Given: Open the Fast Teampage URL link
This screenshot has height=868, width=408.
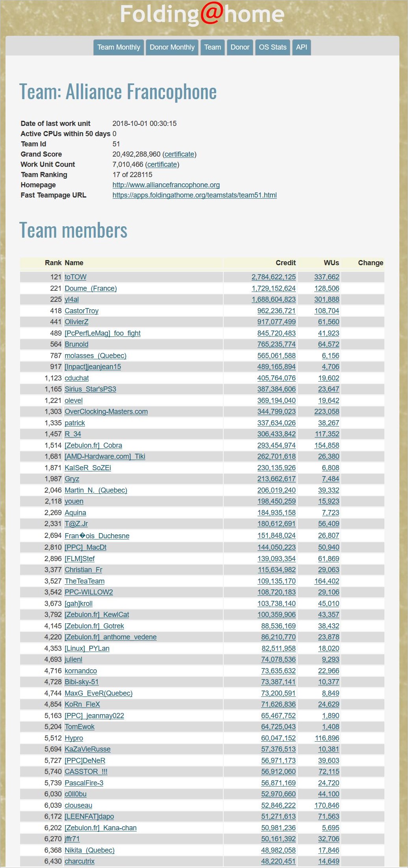Looking at the screenshot, I should [x=195, y=195].
